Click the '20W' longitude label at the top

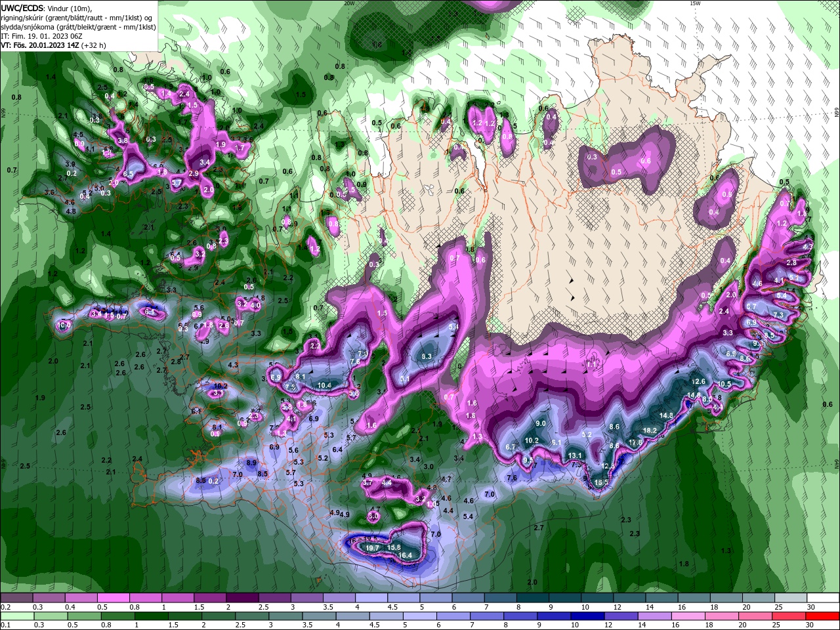(x=349, y=3)
